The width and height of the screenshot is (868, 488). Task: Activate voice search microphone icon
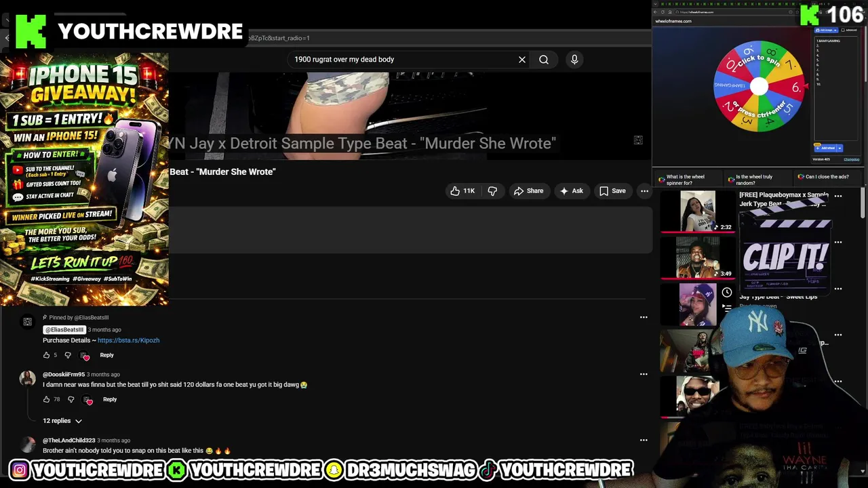574,60
